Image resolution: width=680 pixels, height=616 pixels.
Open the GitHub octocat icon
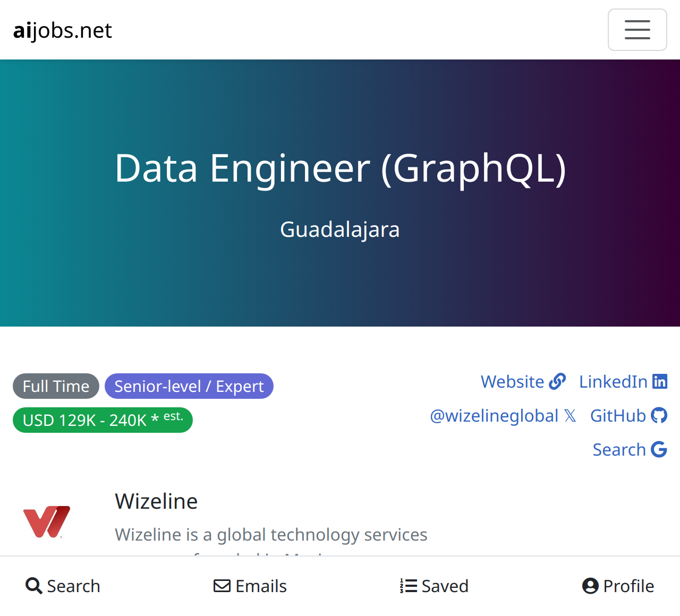659,415
